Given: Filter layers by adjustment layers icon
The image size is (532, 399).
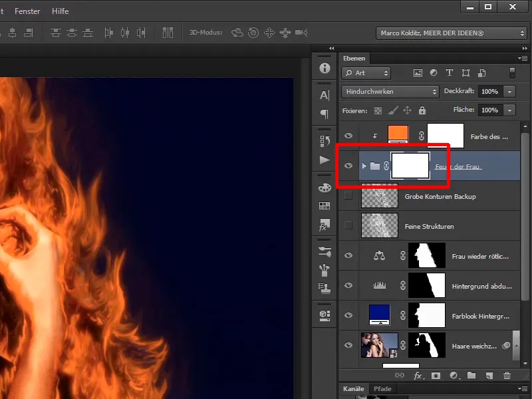Looking at the screenshot, I should tap(434, 72).
